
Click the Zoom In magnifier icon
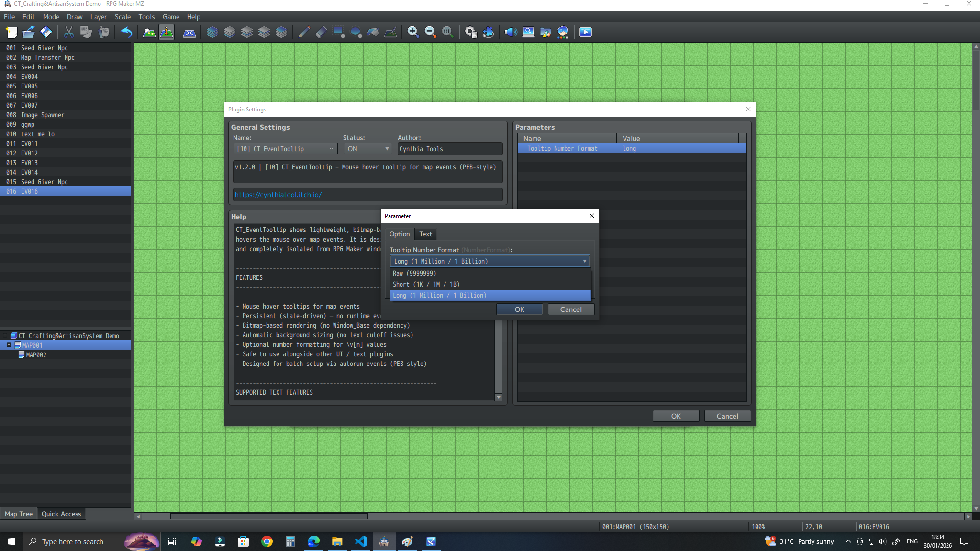pos(413,32)
